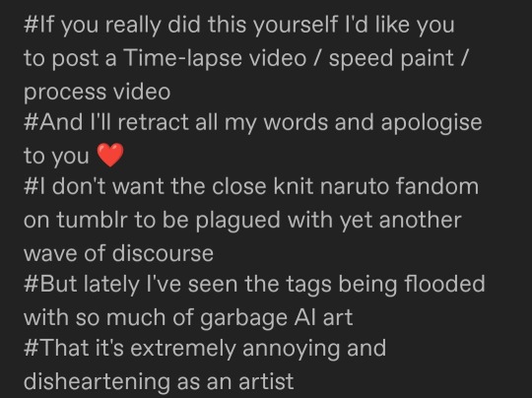Select the 'process video' line

pos(97,92)
